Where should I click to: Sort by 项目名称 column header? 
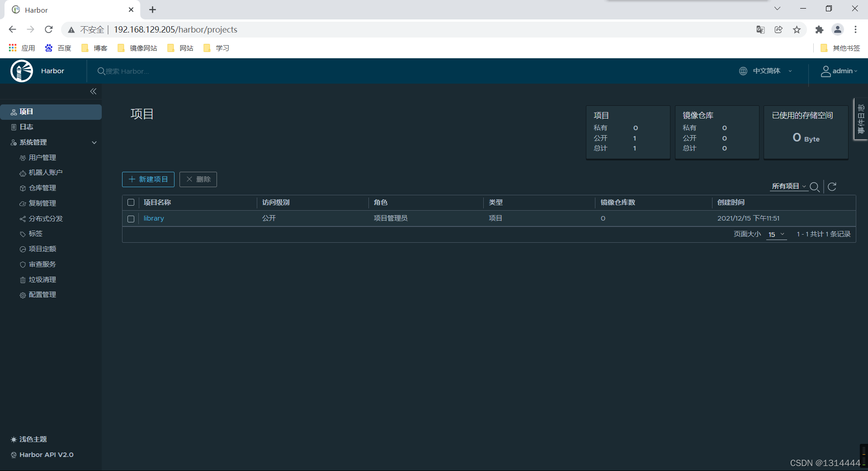pos(157,203)
